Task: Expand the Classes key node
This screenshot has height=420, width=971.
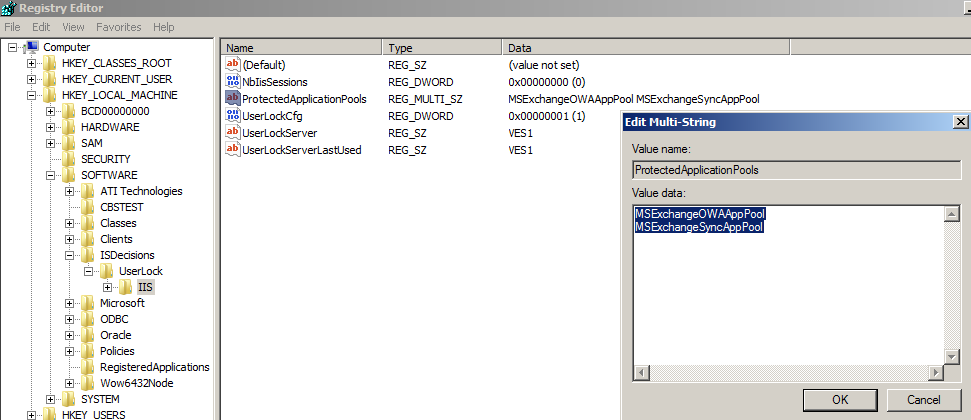Action: pyautogui.click(x=69, y=224)
